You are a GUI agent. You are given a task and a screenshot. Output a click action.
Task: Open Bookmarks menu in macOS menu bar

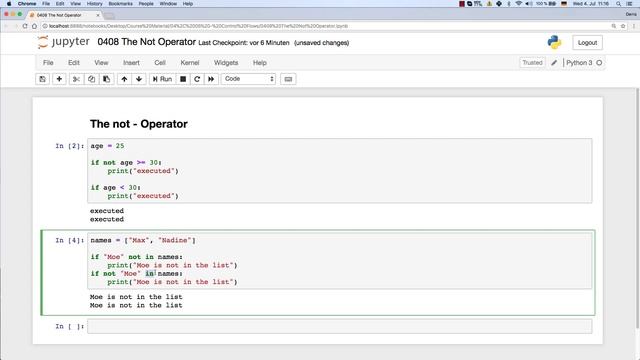pyautogui.click(x=120, y=4)
